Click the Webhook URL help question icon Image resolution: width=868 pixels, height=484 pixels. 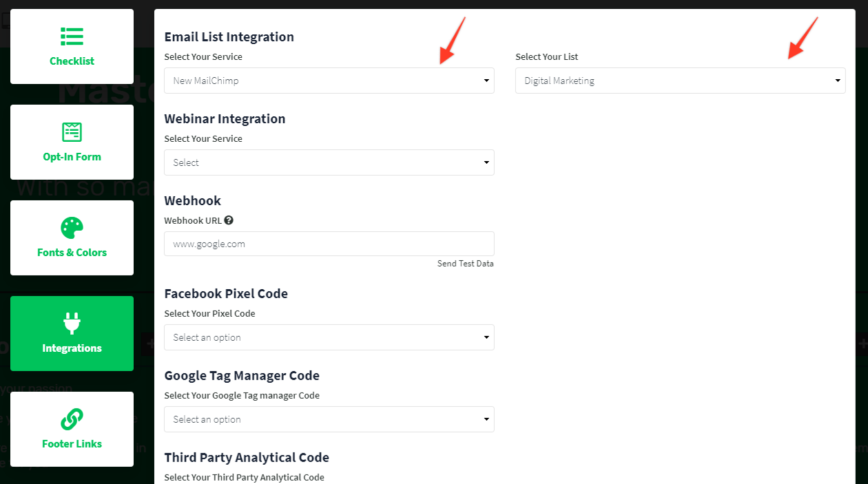tap(229, 220)
